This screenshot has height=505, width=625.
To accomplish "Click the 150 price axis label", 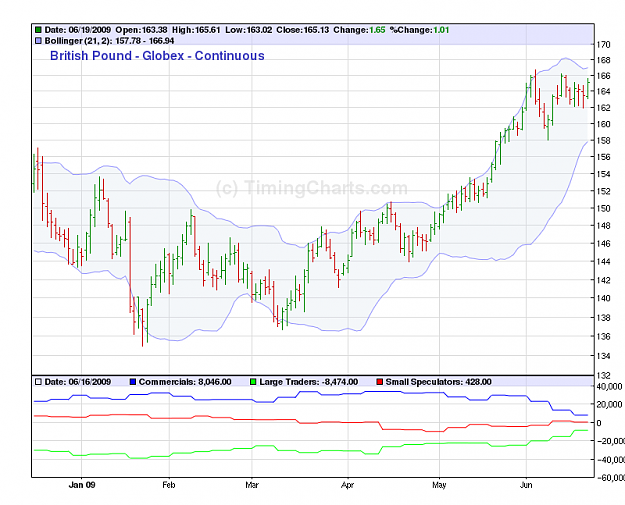I will pos(603,208).
